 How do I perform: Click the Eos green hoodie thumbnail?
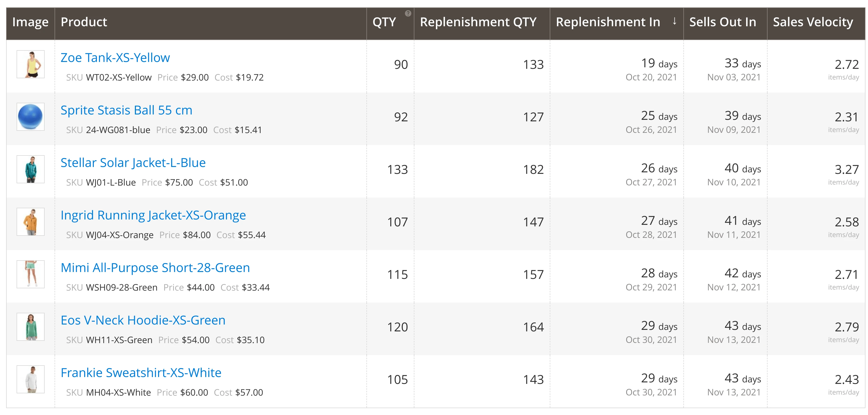point(31,327)
